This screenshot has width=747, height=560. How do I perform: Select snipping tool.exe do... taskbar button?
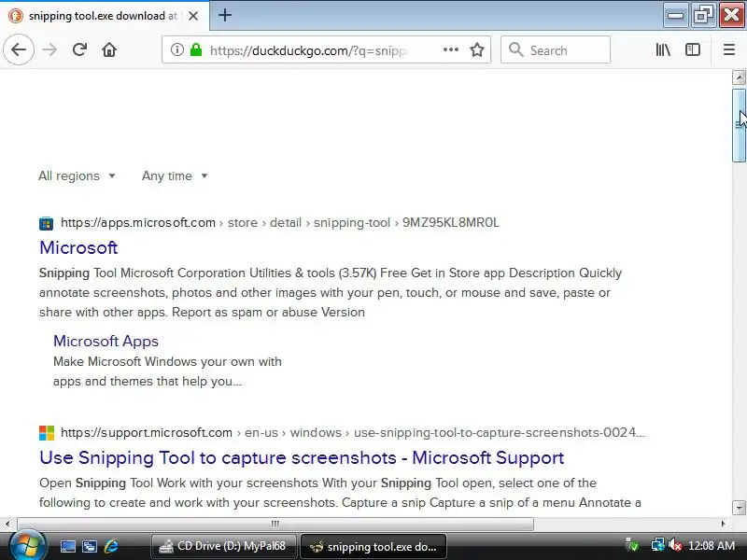(x=373, y=547)
